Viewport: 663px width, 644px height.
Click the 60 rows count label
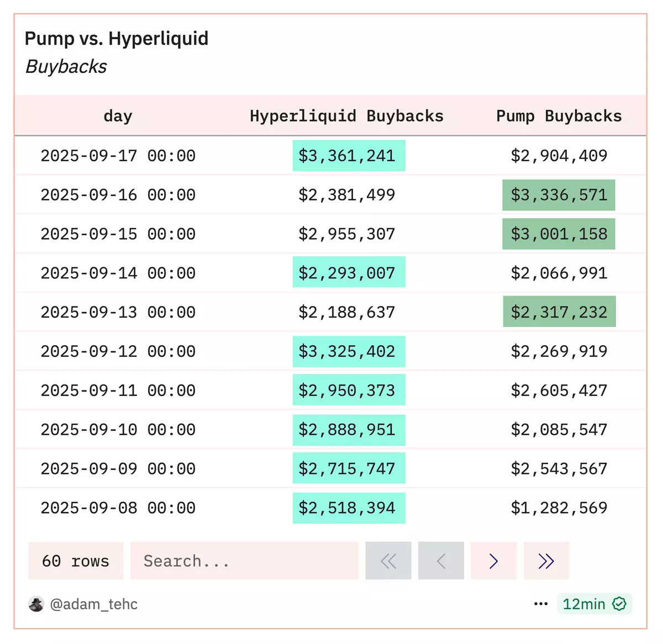click(76, 561)
